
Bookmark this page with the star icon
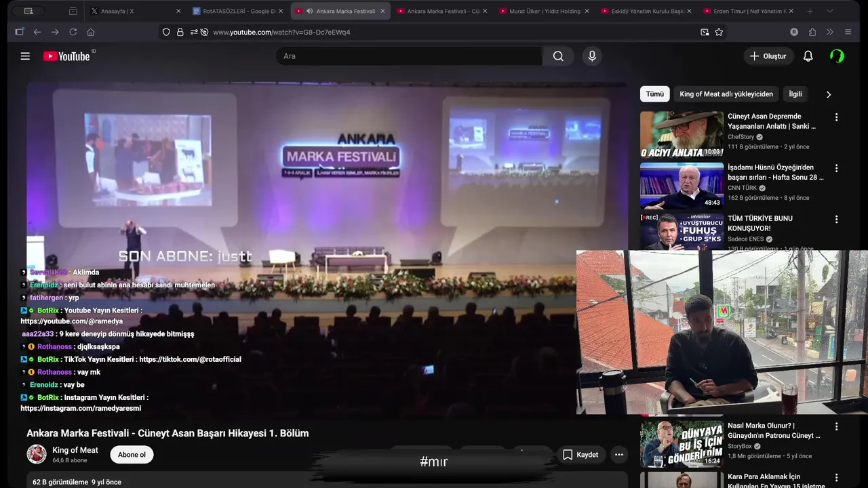pyautogui.click(x=719, y=32)
